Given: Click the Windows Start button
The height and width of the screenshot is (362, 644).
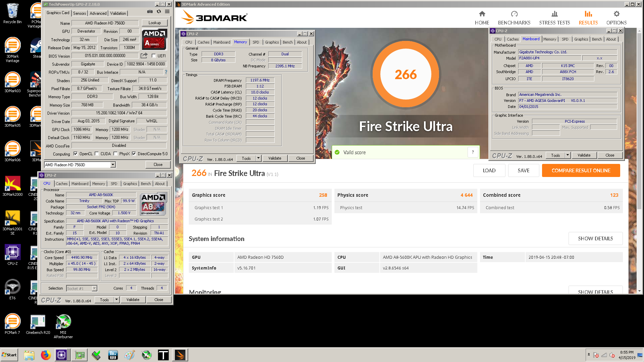Looking at the screenshot, I should [x=9, y=355].
